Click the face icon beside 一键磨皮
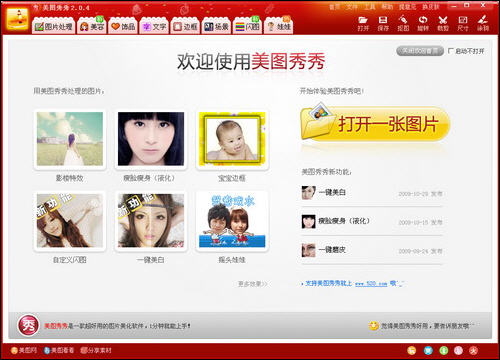The width and height of the screenshot is (500, 360). coord(308,250)
